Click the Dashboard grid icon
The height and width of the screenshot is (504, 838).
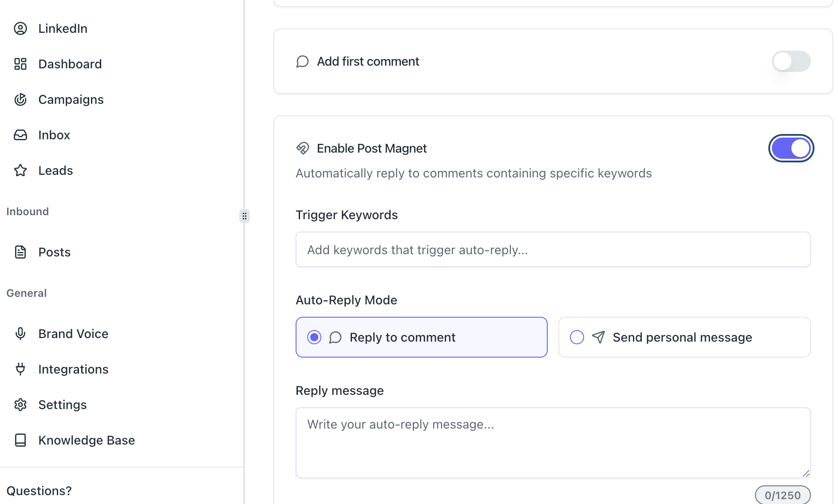(20, 64)
